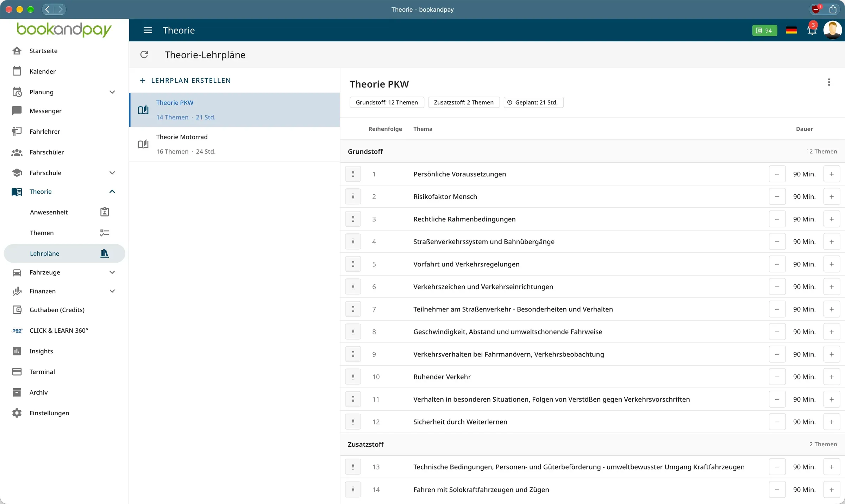The width and height of the screenshot is (845, 504).
Task: Click the Grundstoff: 12 Themen chip
Action: coord(387,102)
